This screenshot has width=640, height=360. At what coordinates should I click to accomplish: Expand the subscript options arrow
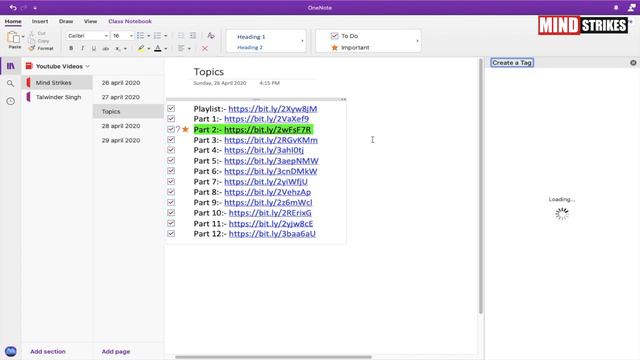[125, 49]
